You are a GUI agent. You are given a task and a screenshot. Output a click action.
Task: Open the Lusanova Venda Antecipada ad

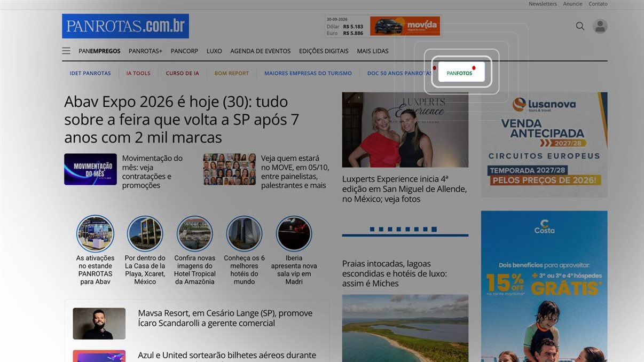tap(544, 145)
